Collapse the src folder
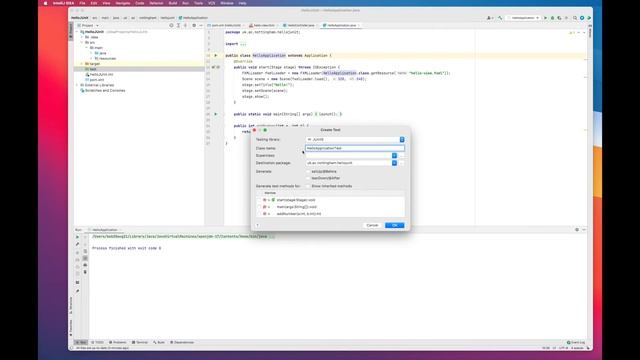Viewport: 640px width, 360px height. pyautogui.click(x=82, y=42)
